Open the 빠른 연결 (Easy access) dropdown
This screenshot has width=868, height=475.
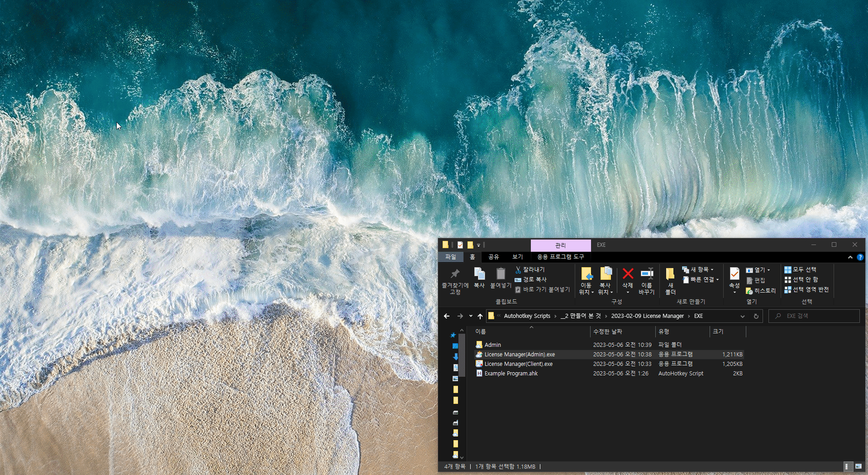pyautogui.click(x=701, y=279)
